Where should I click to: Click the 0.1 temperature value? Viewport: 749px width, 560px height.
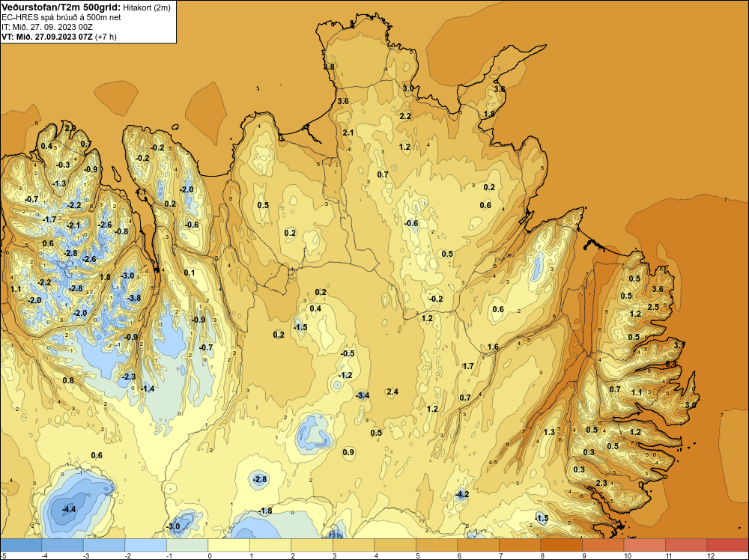pos(189,273)
